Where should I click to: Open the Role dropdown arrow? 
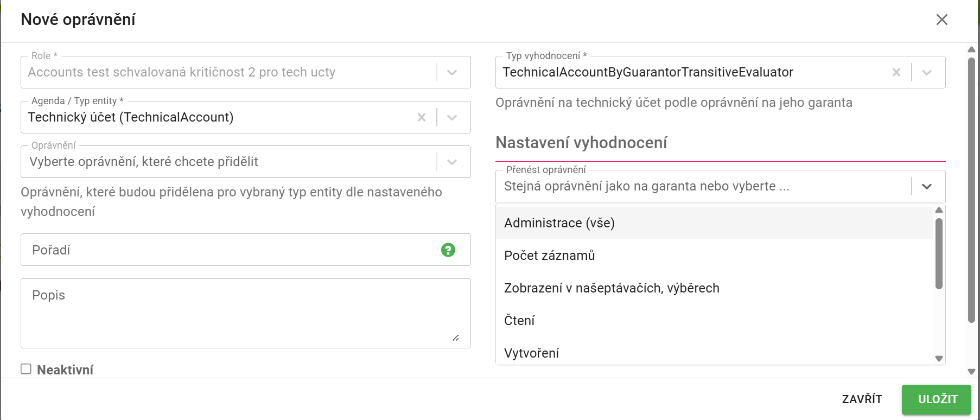(452, 72)
